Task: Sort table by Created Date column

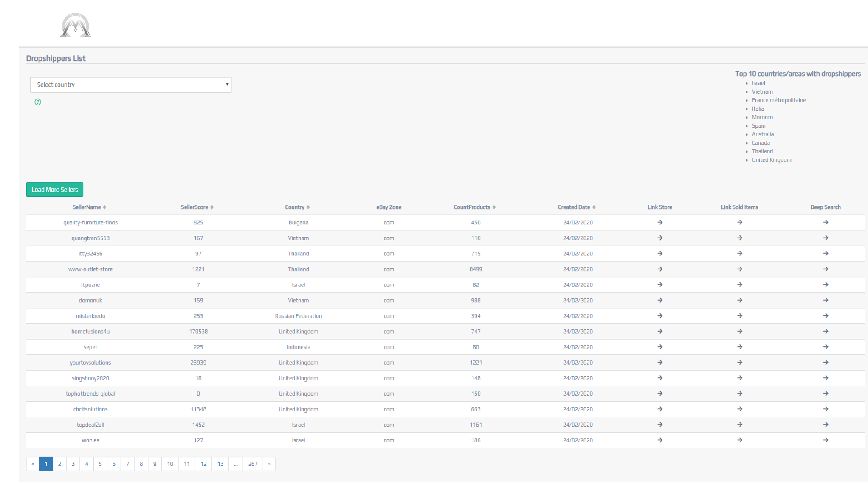Action: click(x=577, y=207)
